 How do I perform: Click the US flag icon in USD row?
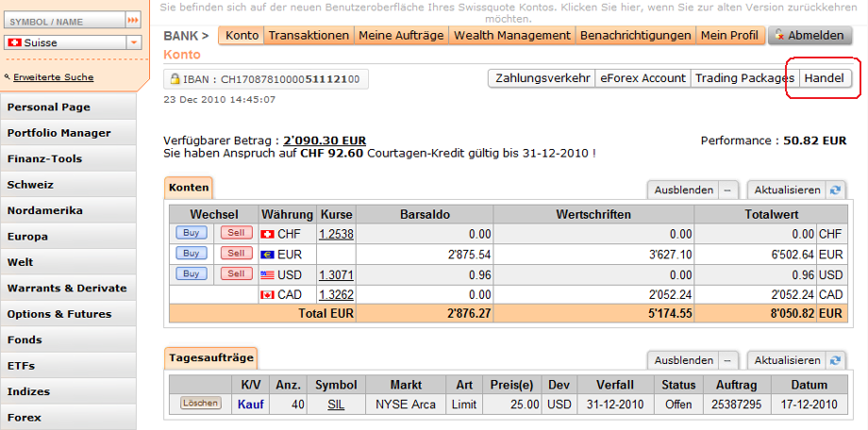pyautogui.click(x=267, y=274)
